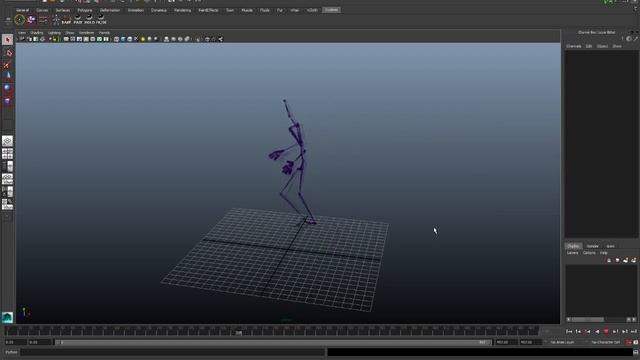Play animation backwards

tap(597, 331)
